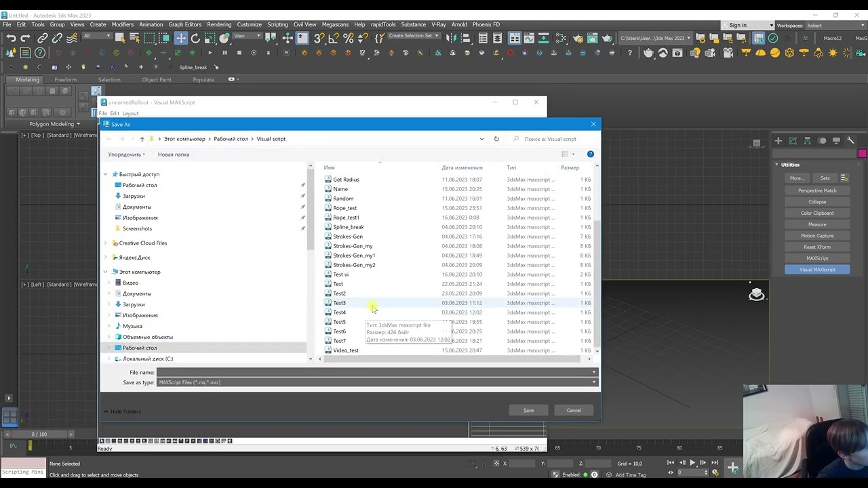
Task: Collapse the Быстрый доступ tree node
Action: click(x=105, y=174)
